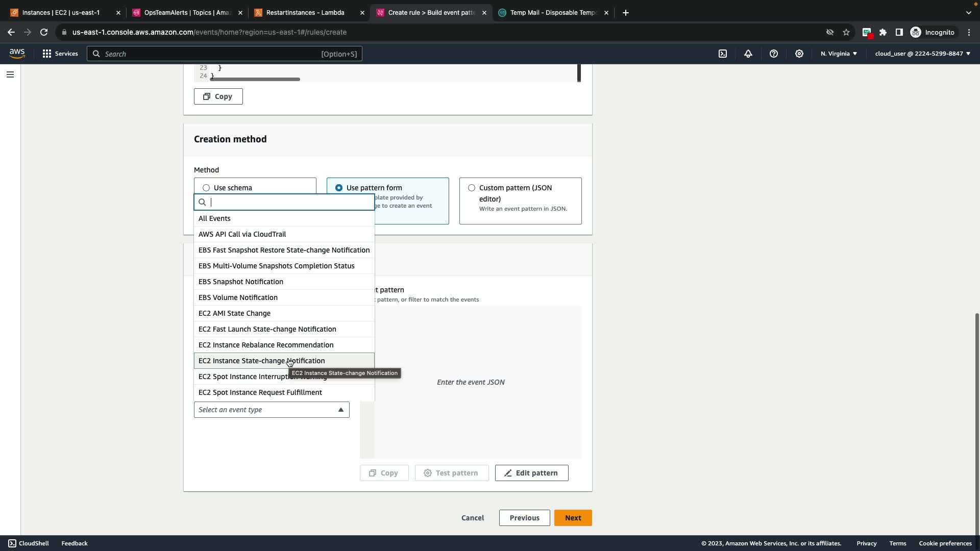Open AWS CloudShell icon in top bar
980x551 pixels.
[723, 54]
